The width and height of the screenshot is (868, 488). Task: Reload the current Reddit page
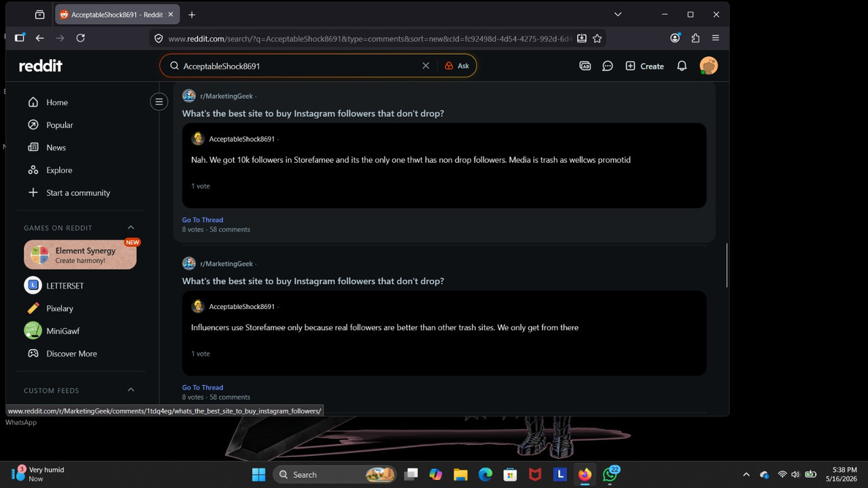tap(81, 38)
